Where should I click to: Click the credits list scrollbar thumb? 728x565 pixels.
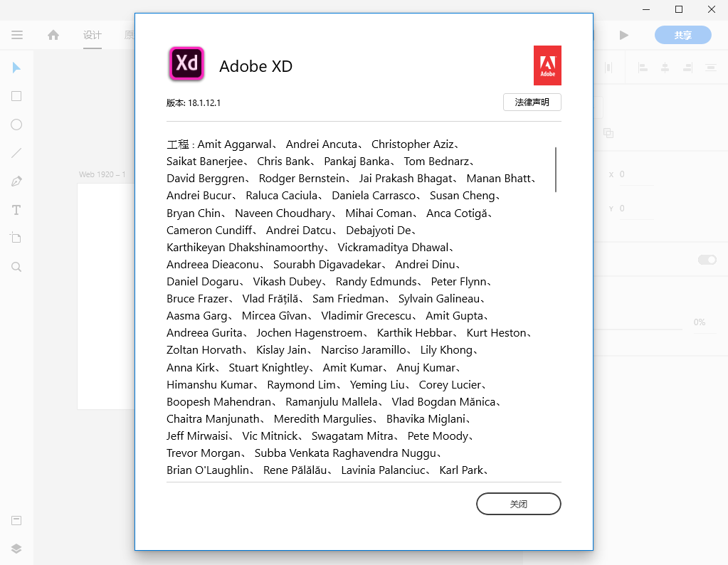555,169
